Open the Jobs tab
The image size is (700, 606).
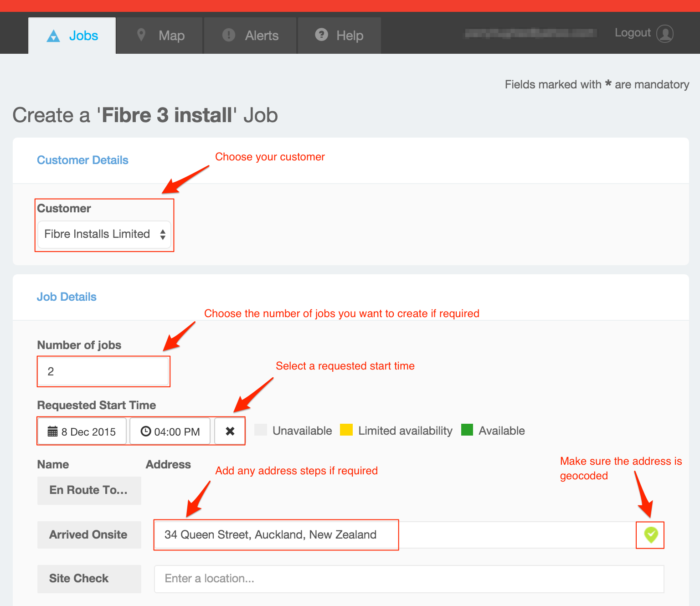pos(72,36)
